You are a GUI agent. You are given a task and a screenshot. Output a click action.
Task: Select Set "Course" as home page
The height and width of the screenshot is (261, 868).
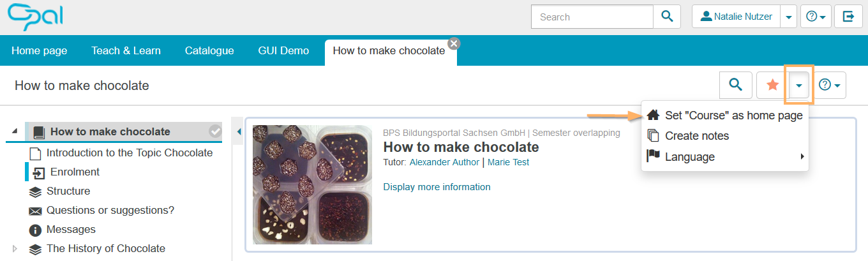tap(733, 116)
